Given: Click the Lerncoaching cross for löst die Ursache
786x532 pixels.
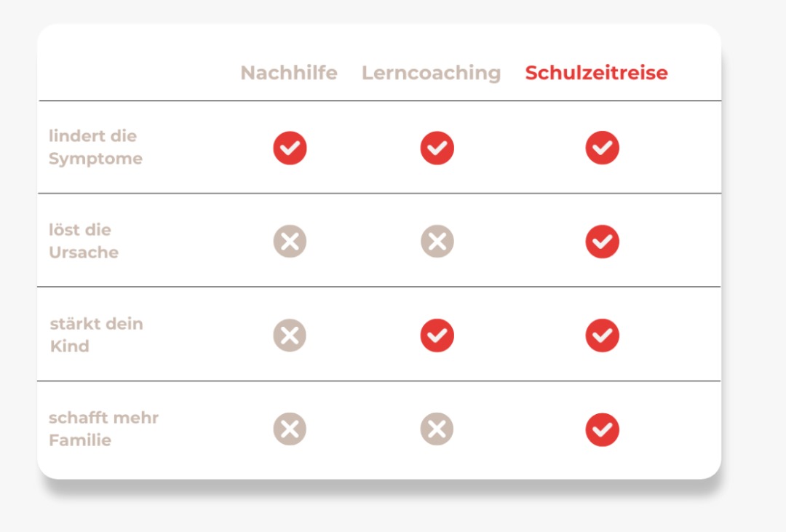Looking at the screenshot, I should tap(437, 241).
